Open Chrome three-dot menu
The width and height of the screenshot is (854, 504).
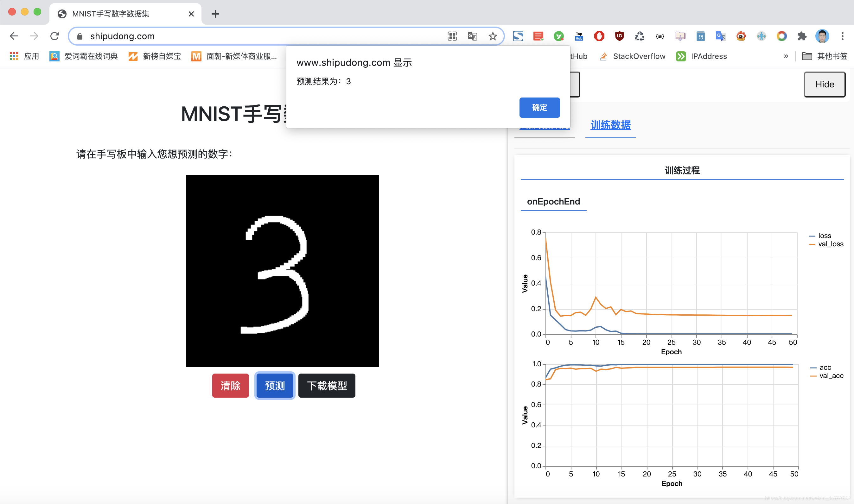coord(842,36)
